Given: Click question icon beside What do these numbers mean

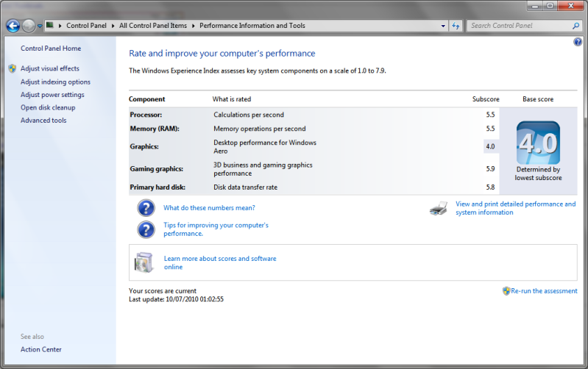Looking at the screenshot, I should pos(146,208).
